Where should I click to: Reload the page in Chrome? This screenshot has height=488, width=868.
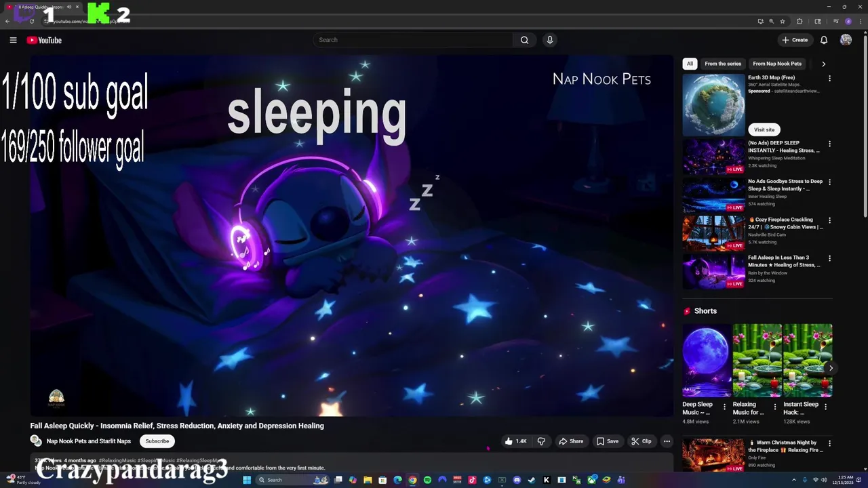pos(31,21)
